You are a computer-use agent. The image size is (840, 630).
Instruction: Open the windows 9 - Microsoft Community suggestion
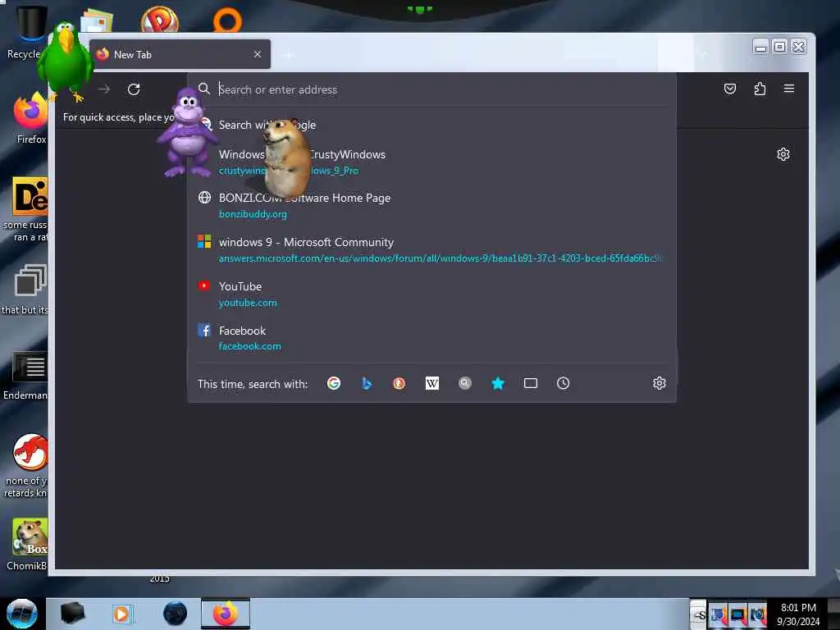pos(431,249)
